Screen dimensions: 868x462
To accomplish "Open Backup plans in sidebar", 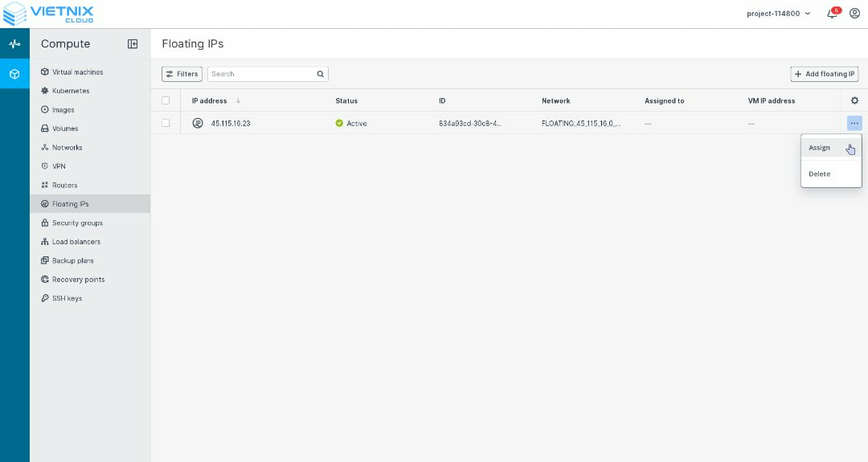I will 67,260.
